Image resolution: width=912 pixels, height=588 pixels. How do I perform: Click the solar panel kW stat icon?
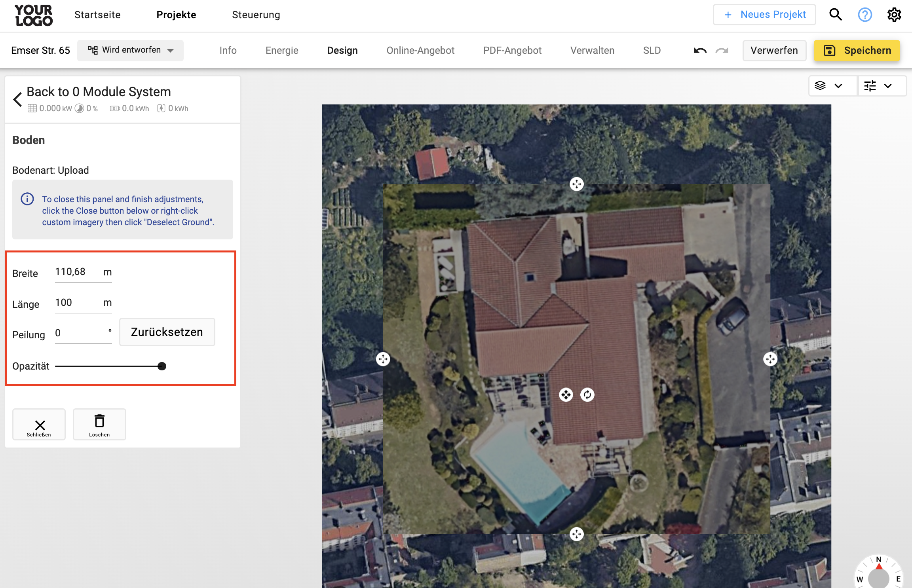pyautogui.click(x=32, y=108)
